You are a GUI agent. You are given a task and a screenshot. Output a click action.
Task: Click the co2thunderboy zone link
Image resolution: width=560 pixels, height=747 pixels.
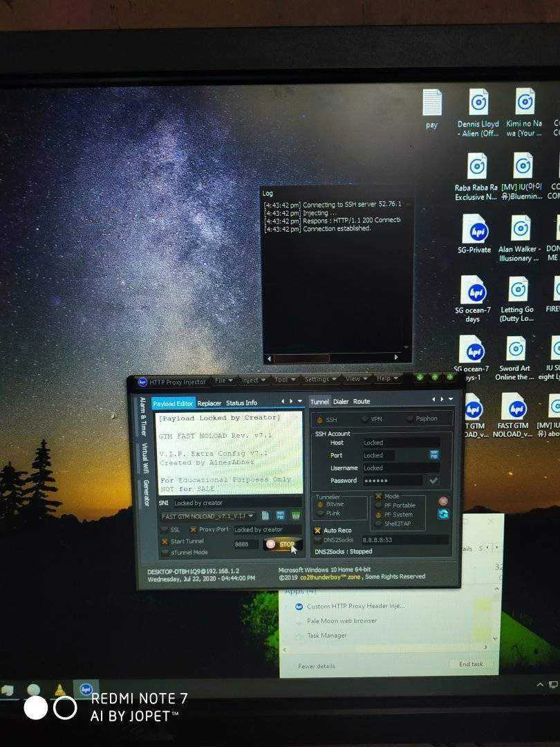click(x=330, y=577)
